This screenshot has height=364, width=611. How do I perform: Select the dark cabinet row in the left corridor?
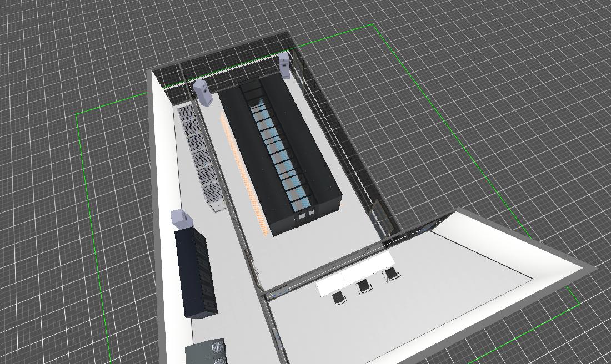195,272
